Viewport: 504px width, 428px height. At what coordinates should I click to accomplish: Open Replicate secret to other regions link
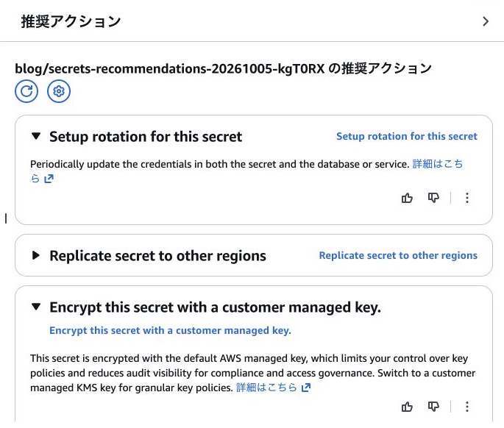tap(398, 255)
